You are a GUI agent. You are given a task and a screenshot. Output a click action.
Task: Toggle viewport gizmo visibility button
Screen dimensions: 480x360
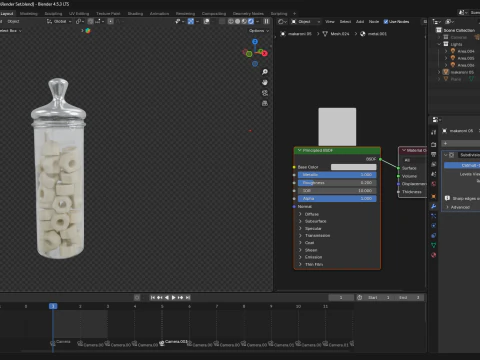[x=191, y=21]
